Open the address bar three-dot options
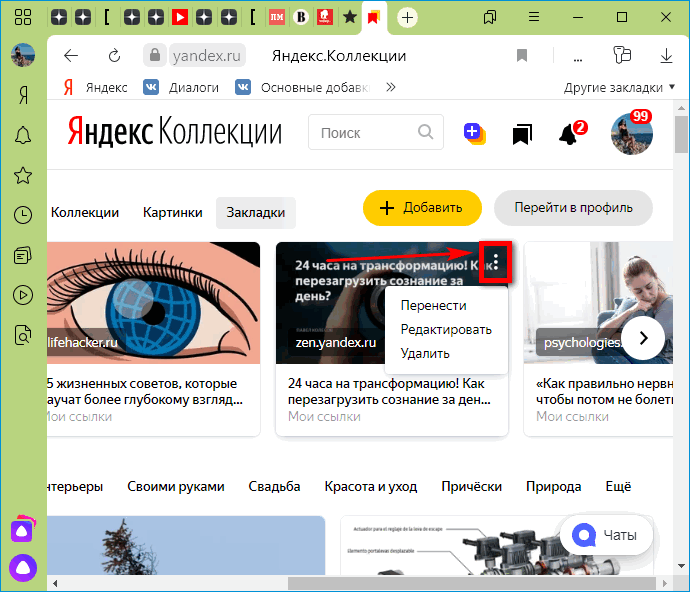 pos(578,59)
